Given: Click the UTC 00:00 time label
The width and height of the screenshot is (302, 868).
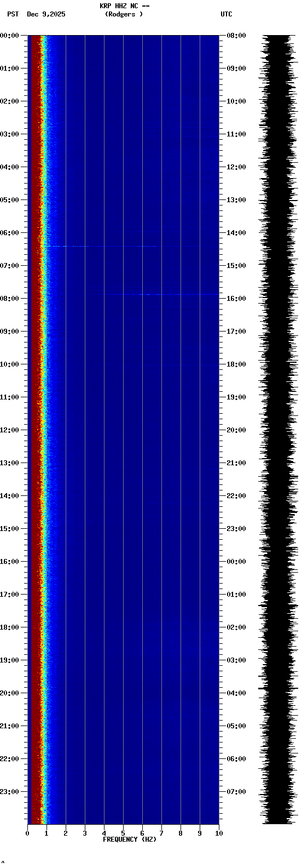Looking at the screenshot, I should pyautogui.click(x=236, y=562).
